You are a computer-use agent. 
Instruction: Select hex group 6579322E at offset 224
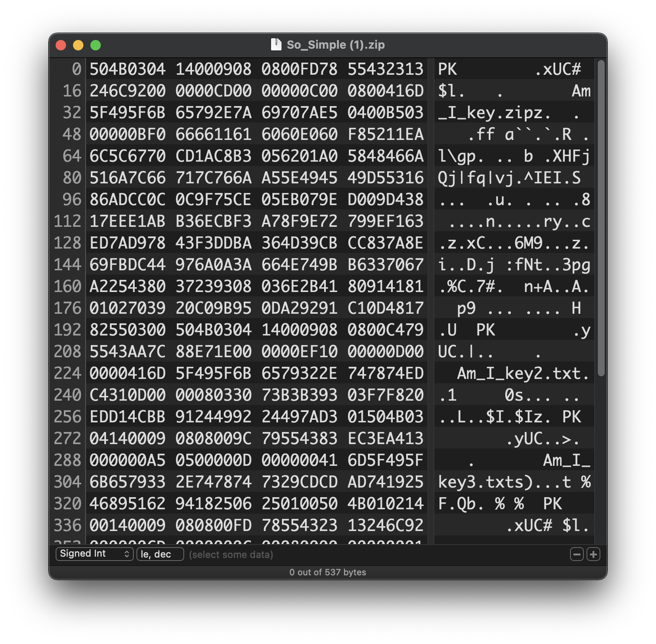[x=299, y=373]
